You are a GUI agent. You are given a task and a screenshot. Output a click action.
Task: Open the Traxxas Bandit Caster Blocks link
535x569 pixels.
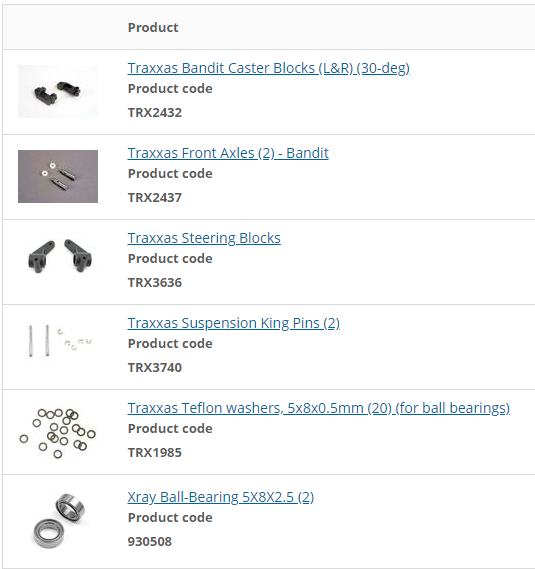269,68
